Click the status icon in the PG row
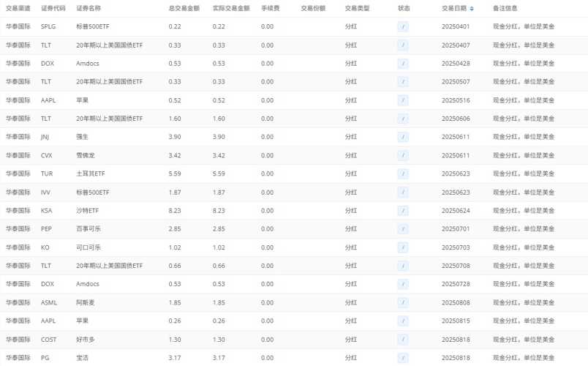The height and width of the screenshot is (366, 588). (x=403, y=358)
